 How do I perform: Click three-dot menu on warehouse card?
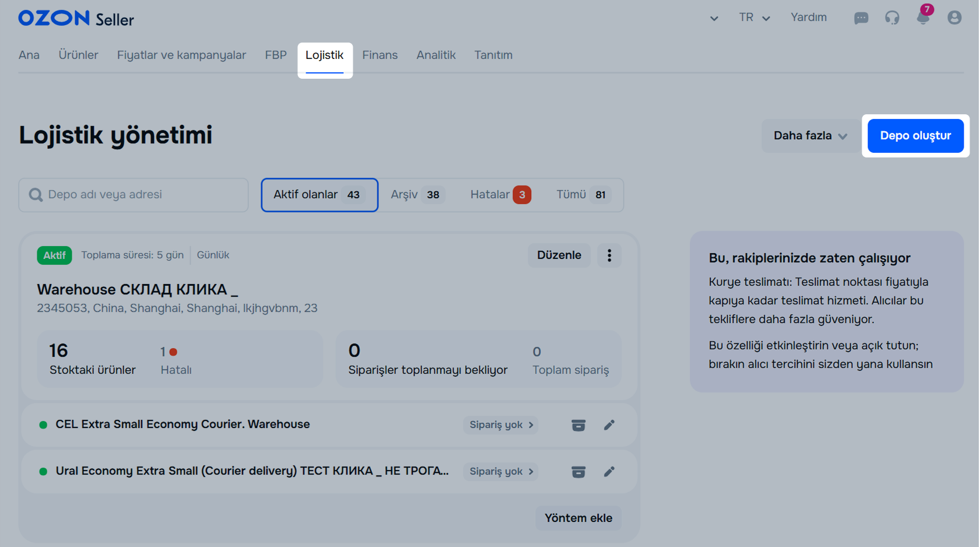tap(609, 255)
